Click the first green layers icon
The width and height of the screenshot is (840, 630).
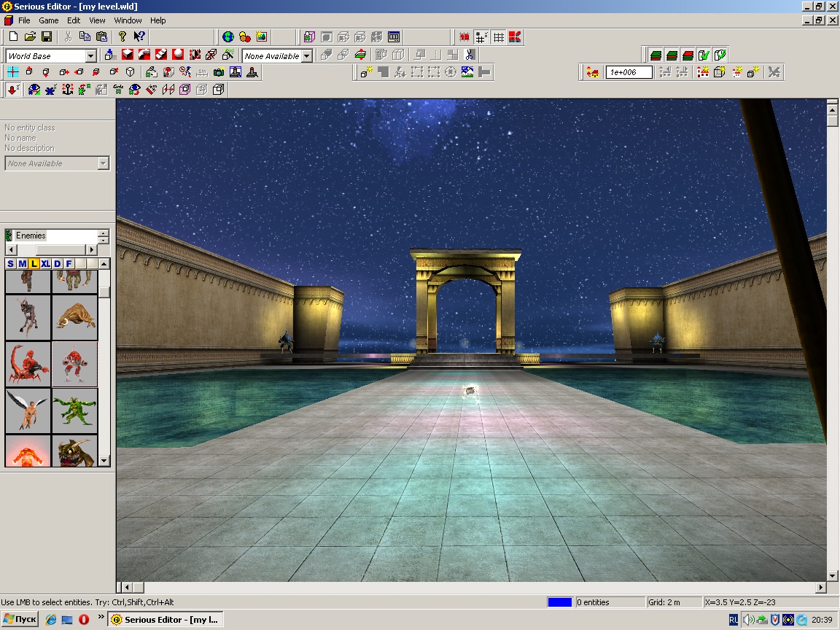pos(656,55)
